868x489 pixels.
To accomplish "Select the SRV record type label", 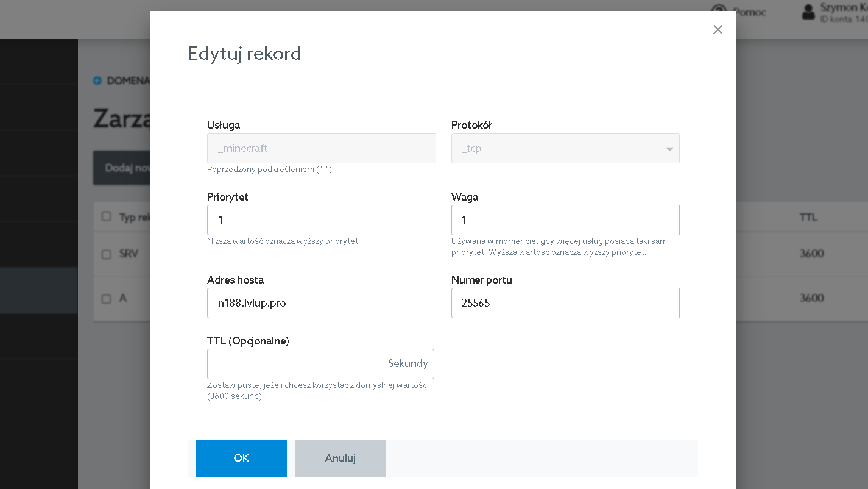I will [129, 254].
